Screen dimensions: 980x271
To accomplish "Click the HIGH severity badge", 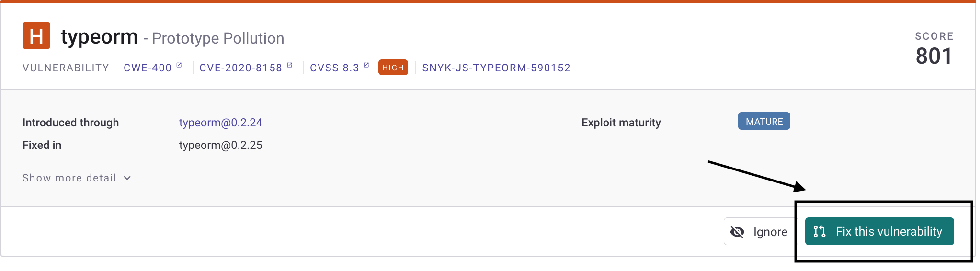I will click(x=393, y=68).
